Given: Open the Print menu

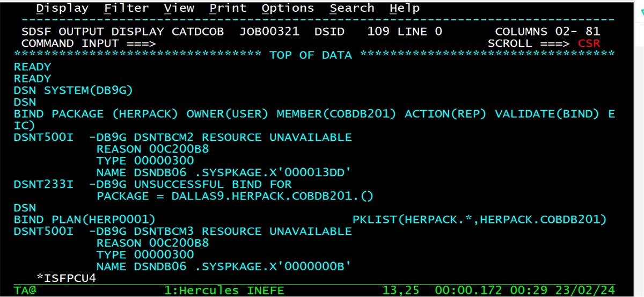Looking at the screenshot, I should pyautogui.click(x=228, y=8).
